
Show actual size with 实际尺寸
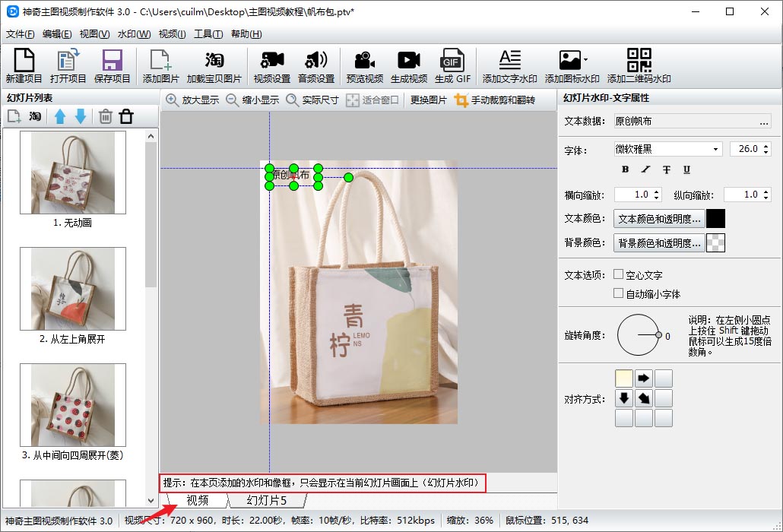pos(312,100)
